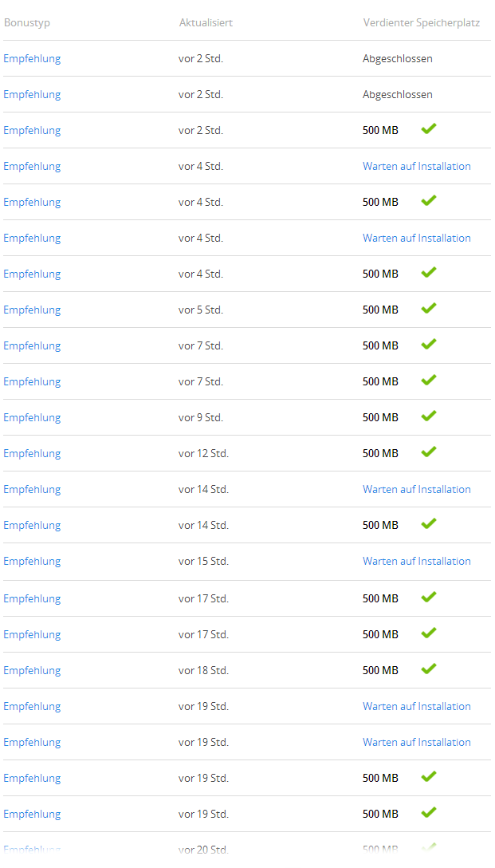Click the green checkmark in the vor 12 Std. row
495x868 pixels.
click(x=429, y=452)
